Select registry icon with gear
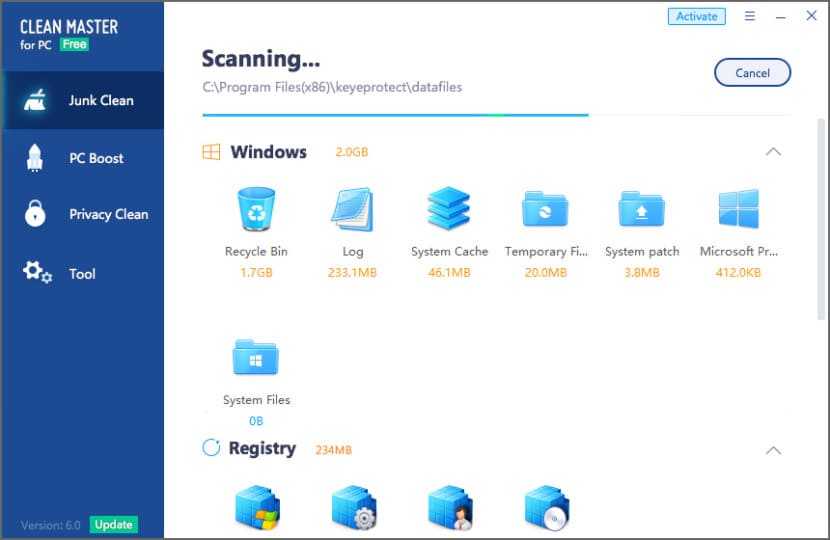This screenshot has width=830, height=540. [354, 507]
